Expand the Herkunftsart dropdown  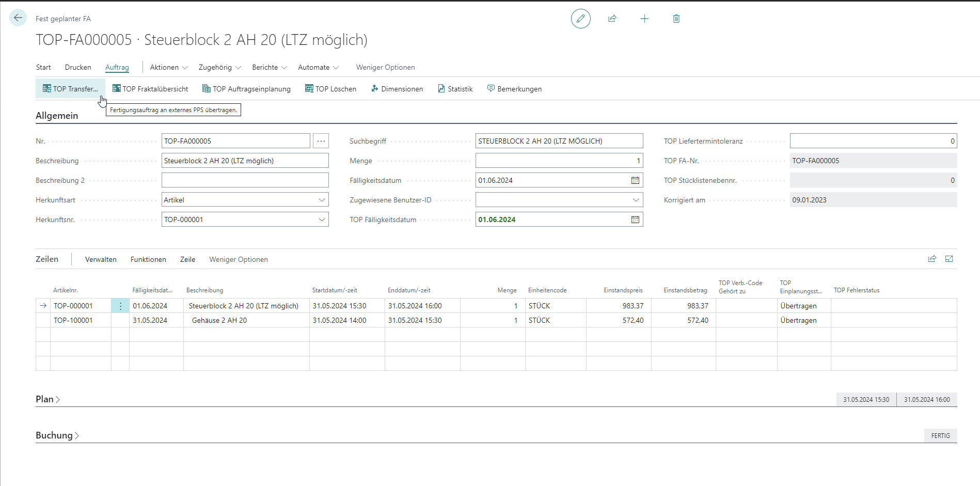(x=322, y=200)
